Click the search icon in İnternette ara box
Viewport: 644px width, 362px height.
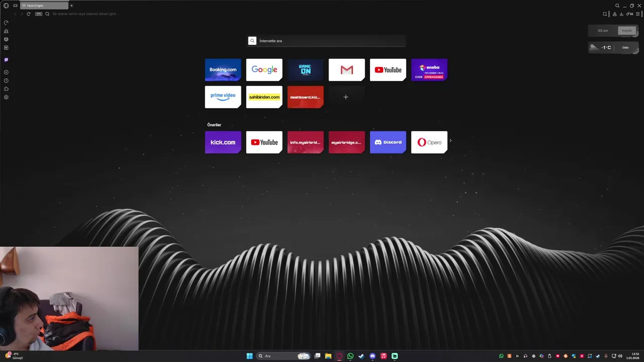pos(253,41)
